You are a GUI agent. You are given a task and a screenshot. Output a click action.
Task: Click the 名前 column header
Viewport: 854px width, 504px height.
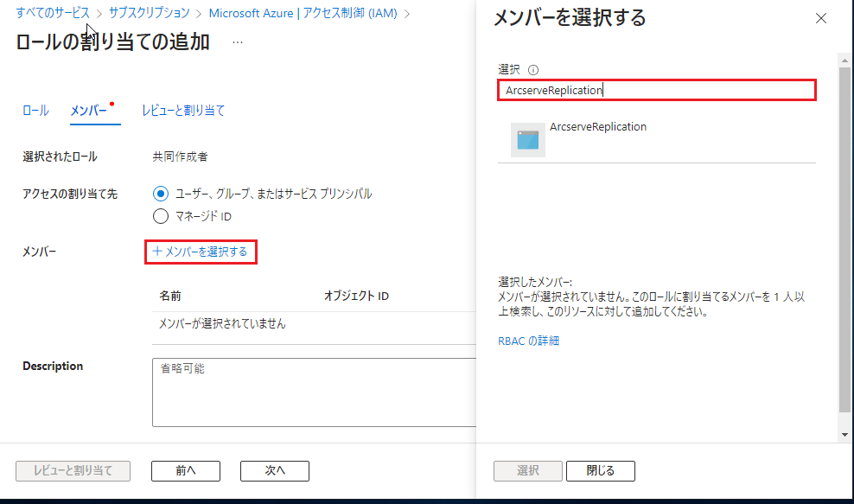click(x=170, y=296)
